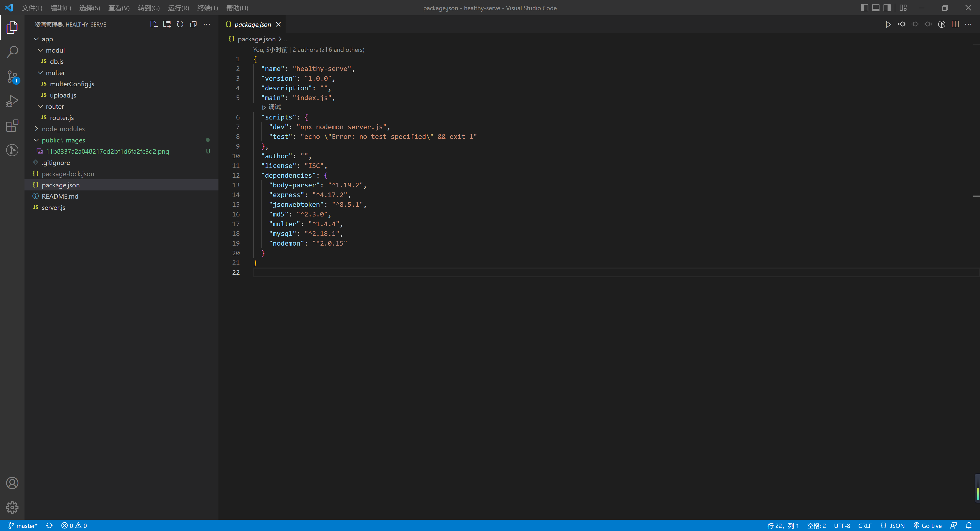The width and height of the screenshot is (980, 531).
Task: Open the 终端(T) menu
Action: coord(207,8)
